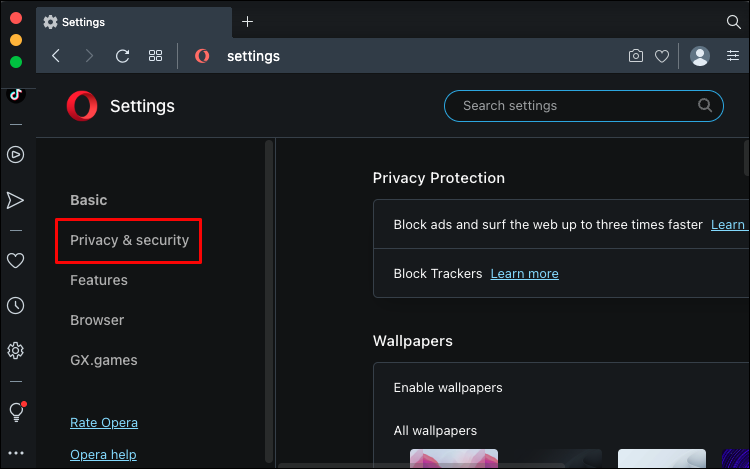Viewport: 750px width, 469px height.
Task: Select Privacy & security in the menu
Action: (x=129, y=241)
